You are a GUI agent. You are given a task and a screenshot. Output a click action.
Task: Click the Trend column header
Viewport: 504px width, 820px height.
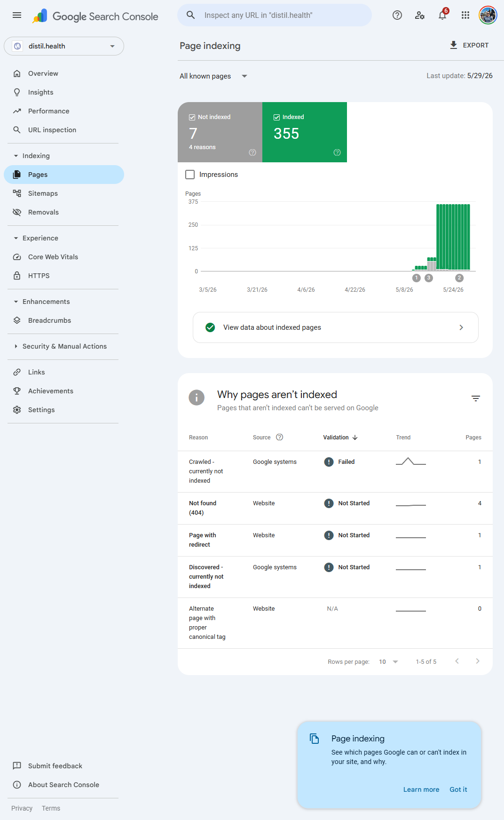pos(403,438)
